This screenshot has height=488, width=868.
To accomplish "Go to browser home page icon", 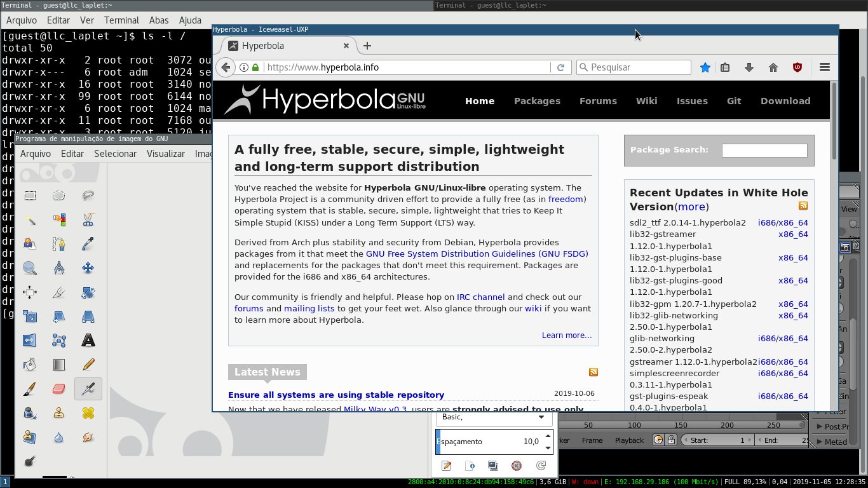I will (x=773, y=67).
